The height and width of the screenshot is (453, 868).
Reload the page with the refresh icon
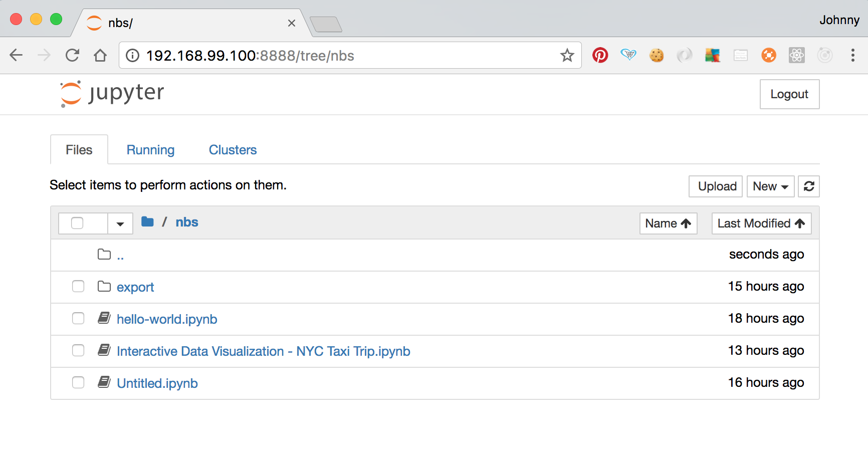point(72,55)
